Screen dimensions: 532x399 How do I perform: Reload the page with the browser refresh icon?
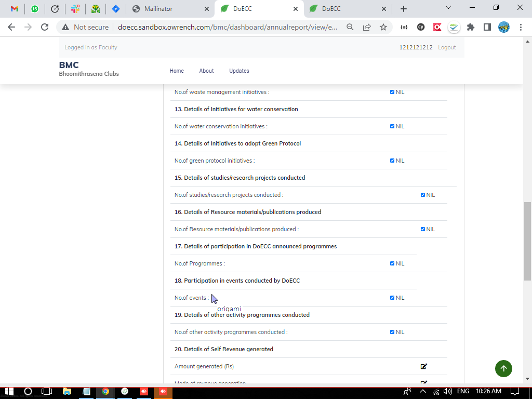tap(45, 27)
